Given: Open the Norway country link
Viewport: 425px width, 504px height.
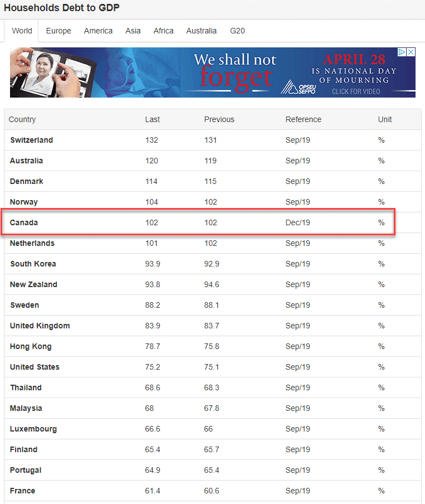Looking at the screenshot, I should pyautogui.click(x=24, y=202).
